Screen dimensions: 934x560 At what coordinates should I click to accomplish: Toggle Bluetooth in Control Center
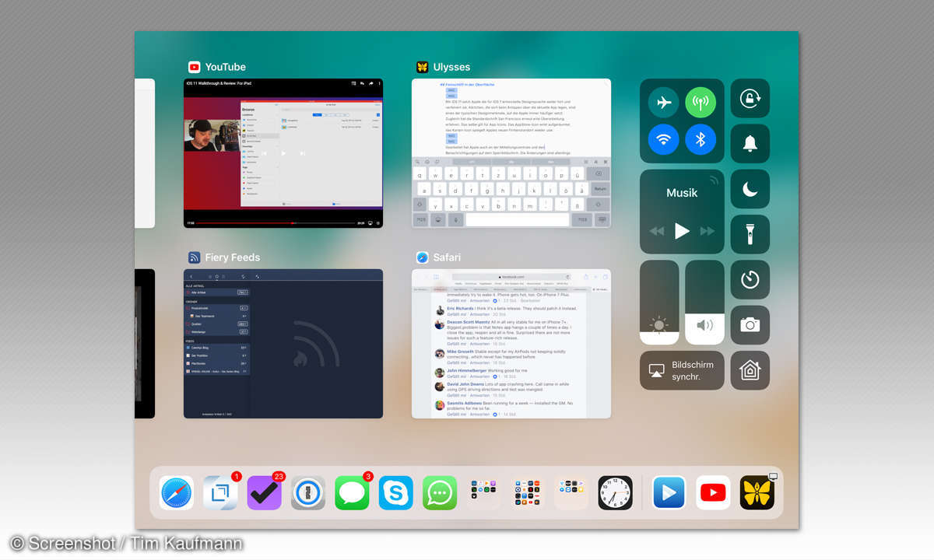coord(700,139)
